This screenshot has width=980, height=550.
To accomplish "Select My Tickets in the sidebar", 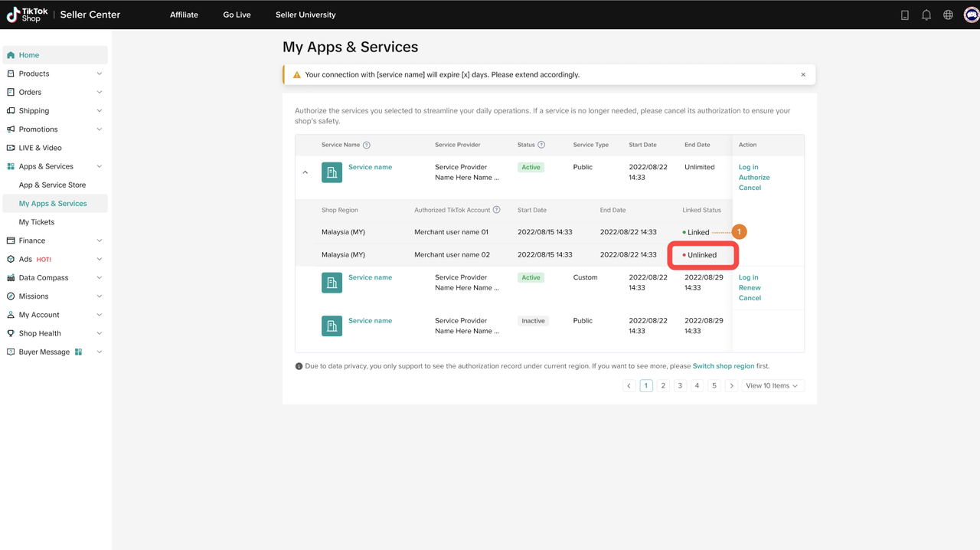I will coord(37,222).
